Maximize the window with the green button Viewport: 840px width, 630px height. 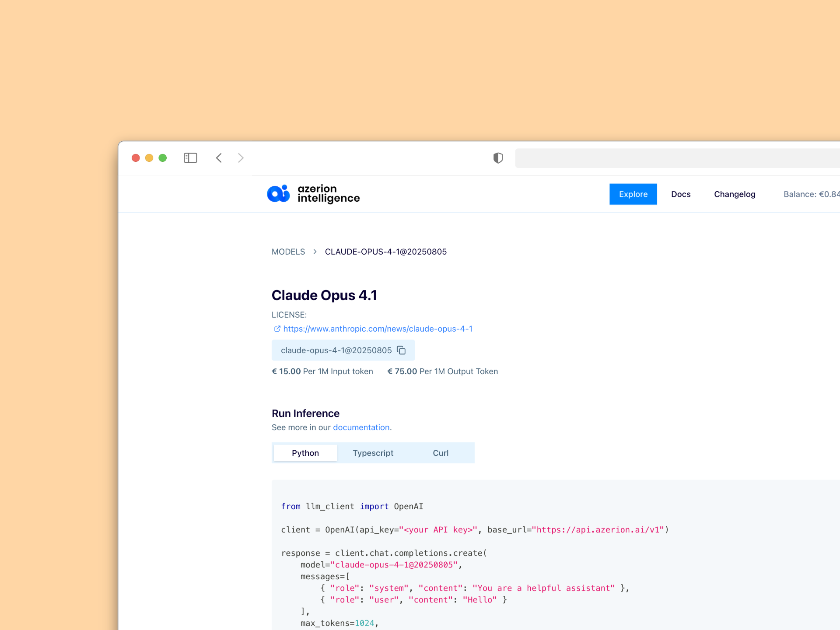[163, 158]
